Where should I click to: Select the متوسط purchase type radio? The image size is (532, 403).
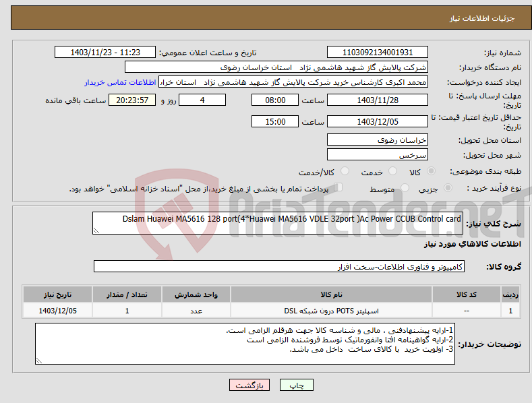(405, 187)
